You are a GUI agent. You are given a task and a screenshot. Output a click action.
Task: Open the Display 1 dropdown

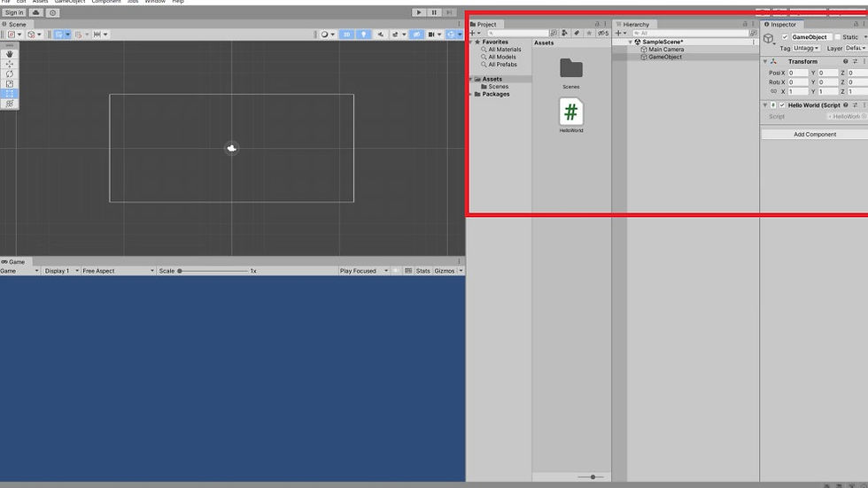coord(61,271)
